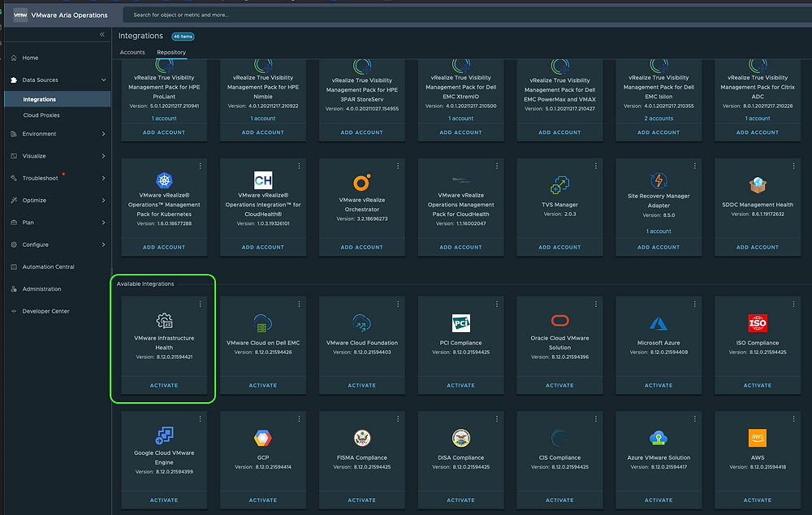Open the options menu on TVS Manager card

coord(595,166)
